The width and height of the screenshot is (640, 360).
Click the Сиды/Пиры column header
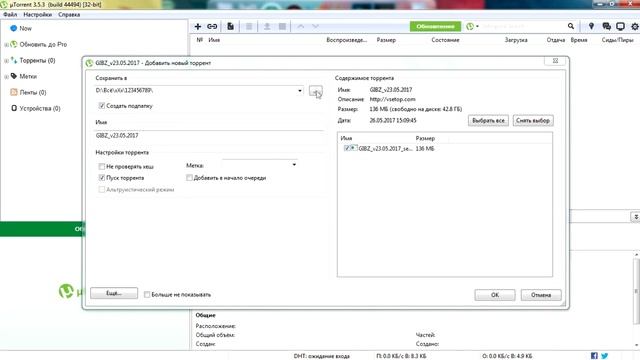tap(617, 40)
